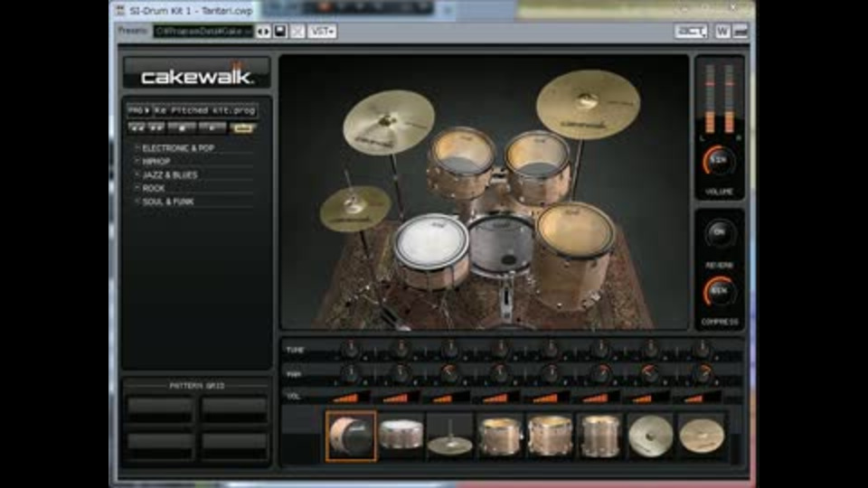
Task: Click the preset previous/next arrows button
Action: 263,32
